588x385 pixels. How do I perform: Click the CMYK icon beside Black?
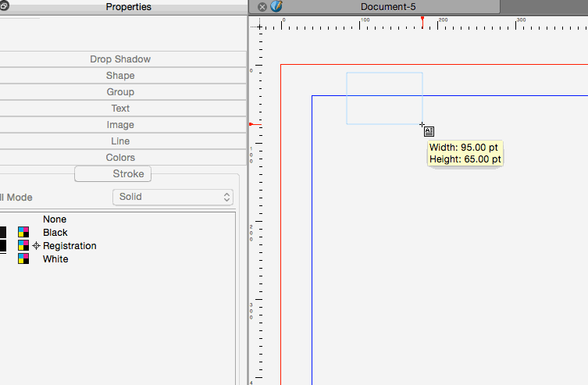[23, 233]
